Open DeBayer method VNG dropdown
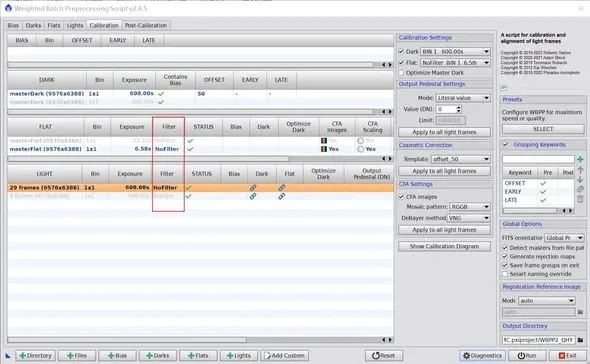 pyautogui.click(x=468, y=218)
